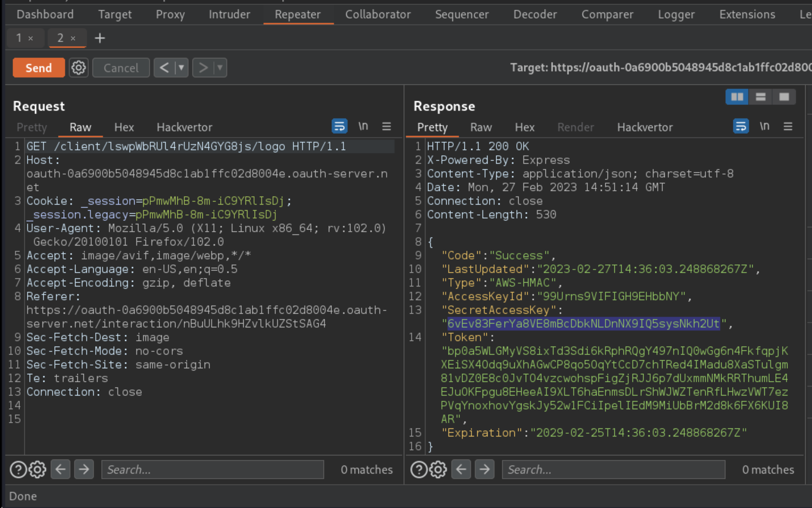The image size is (812, 508).
Task: Switch Response view to Hex
Action: coord(525,127)
